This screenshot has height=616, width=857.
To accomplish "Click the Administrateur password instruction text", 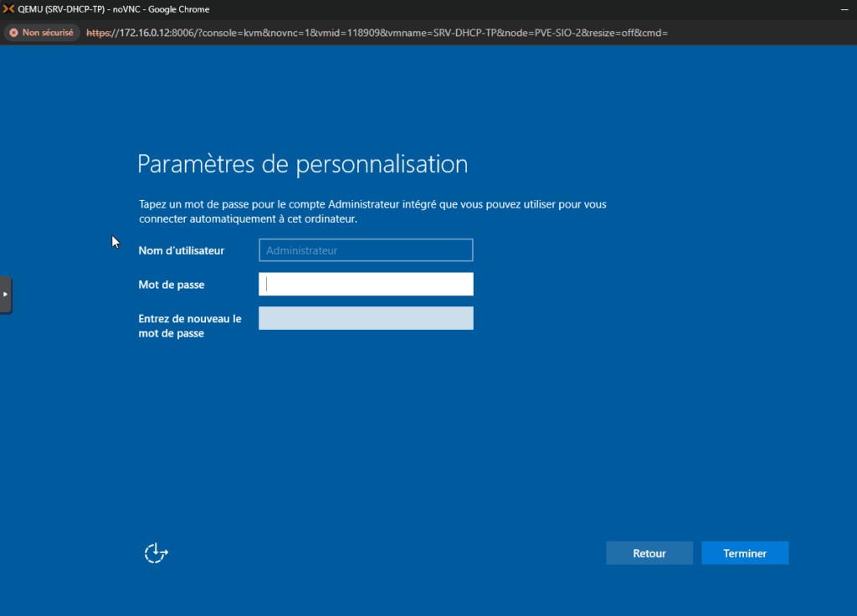I will [x=372, y=211].
